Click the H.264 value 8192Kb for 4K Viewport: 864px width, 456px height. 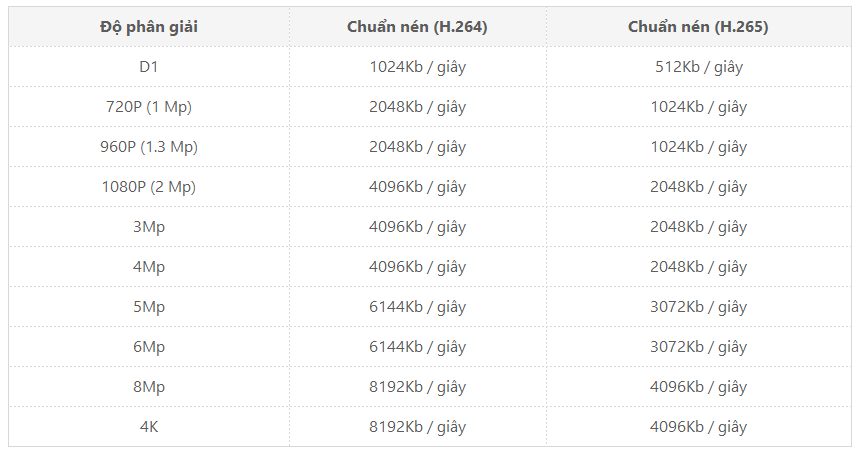point(417,427)
